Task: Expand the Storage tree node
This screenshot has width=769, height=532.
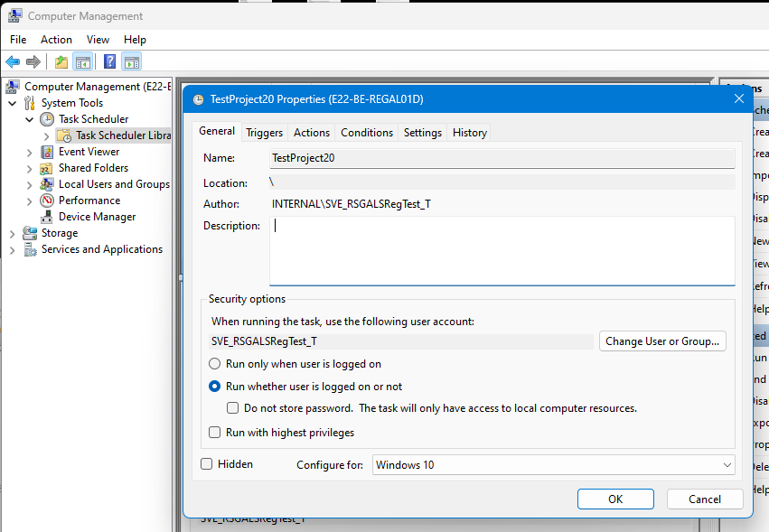Action: pos(12,233)
